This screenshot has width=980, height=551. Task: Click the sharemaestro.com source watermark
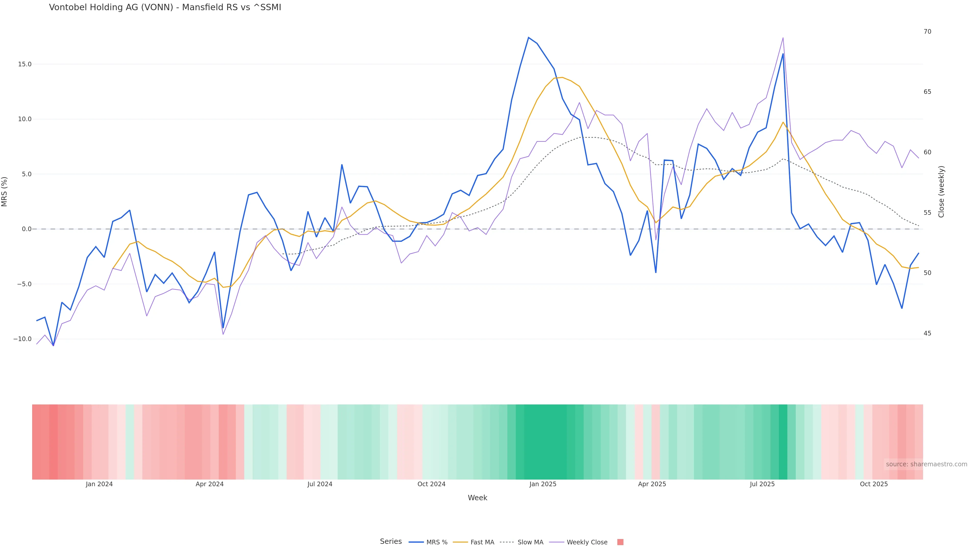tap(926, 464)
